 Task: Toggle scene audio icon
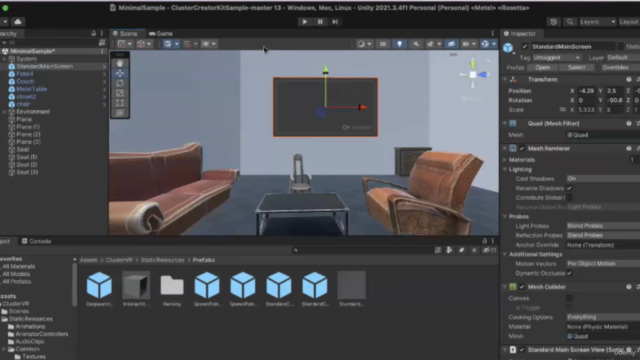pyautogui.click(x=416, y=44)
